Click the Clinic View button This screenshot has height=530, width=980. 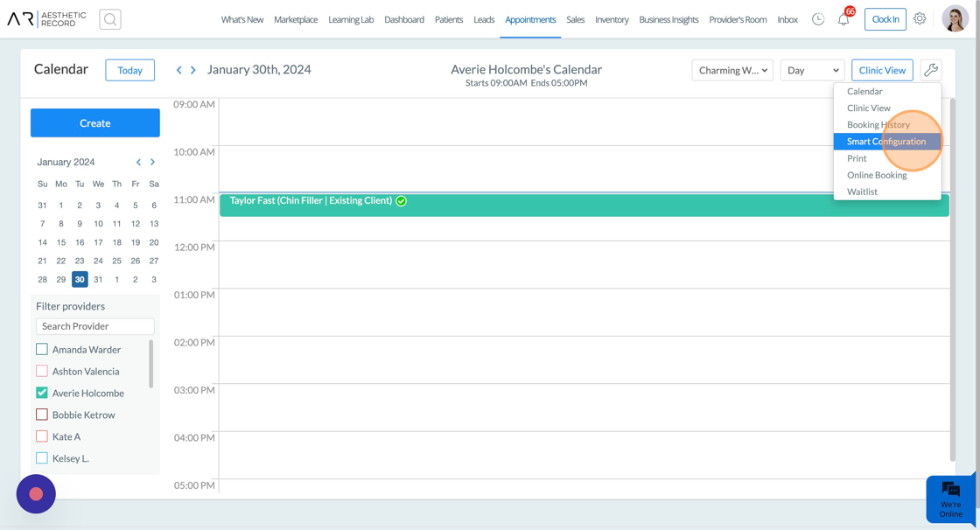882,70
